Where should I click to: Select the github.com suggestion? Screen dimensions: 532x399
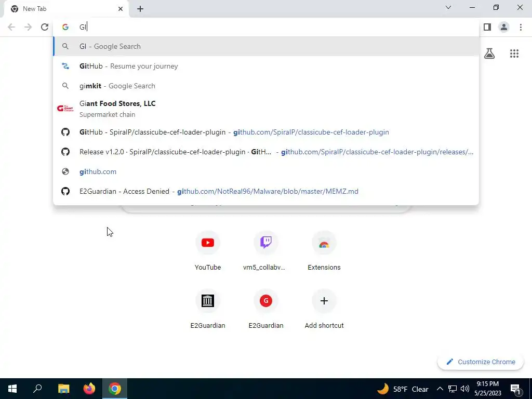point(266,171)
